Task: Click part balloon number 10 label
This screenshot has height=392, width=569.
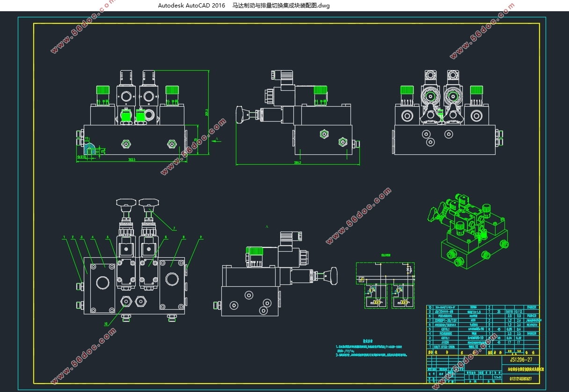Action: click(106, 323)
